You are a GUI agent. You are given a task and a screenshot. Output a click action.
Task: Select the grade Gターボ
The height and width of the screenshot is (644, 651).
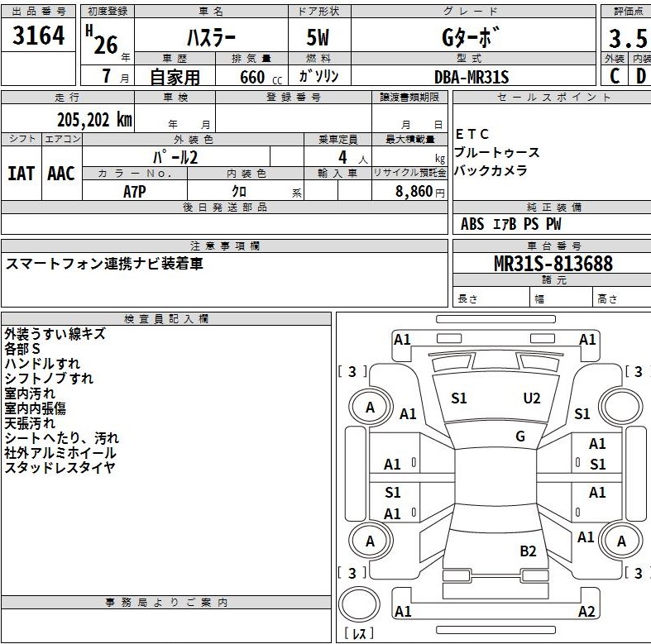471,37
